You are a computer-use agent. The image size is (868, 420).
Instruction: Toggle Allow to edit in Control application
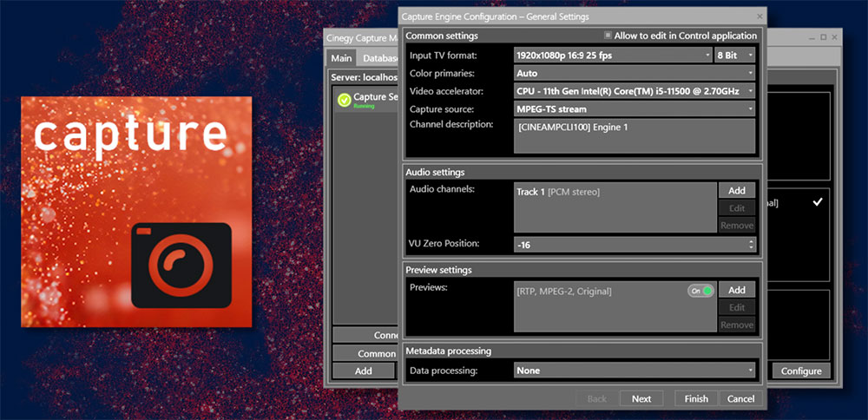coord(608,36)
